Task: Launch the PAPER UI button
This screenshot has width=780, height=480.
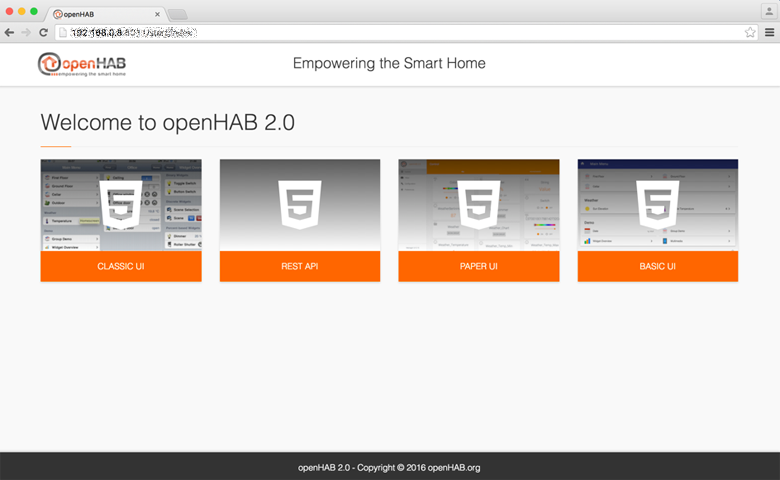Action: (479, 266)
